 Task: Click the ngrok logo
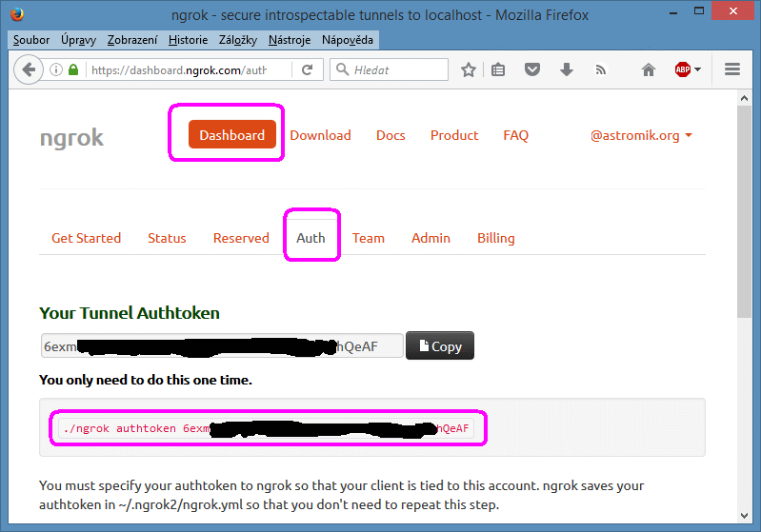click(x=71, y=138)
